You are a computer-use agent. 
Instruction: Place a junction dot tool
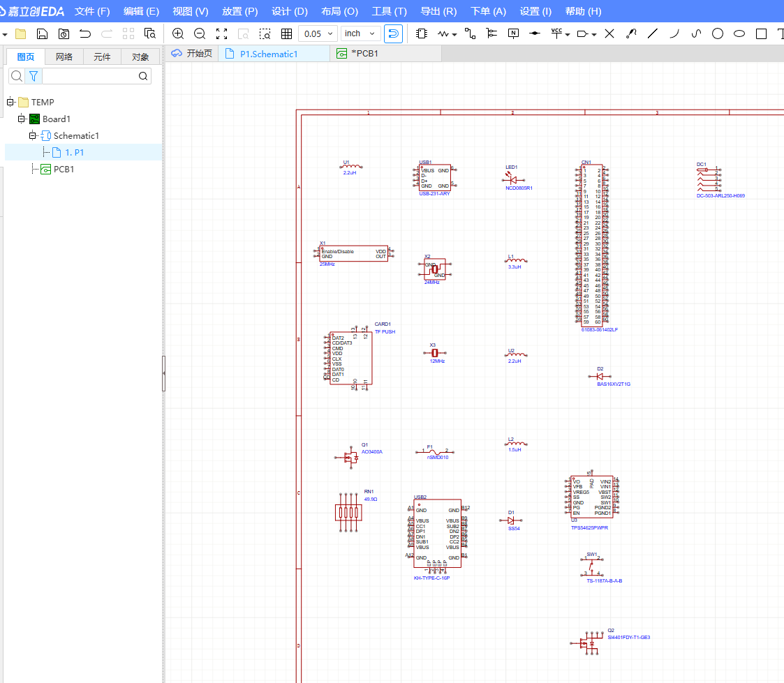(x=535, y=34)
